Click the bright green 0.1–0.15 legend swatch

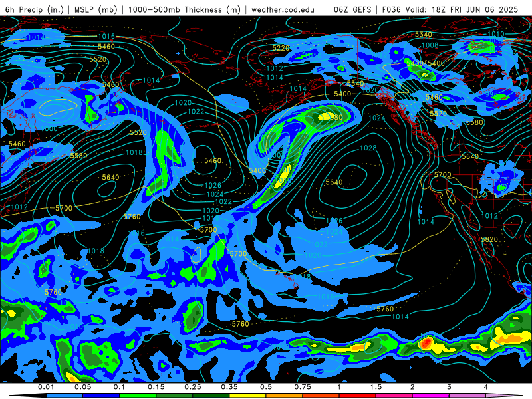(138, 396)
